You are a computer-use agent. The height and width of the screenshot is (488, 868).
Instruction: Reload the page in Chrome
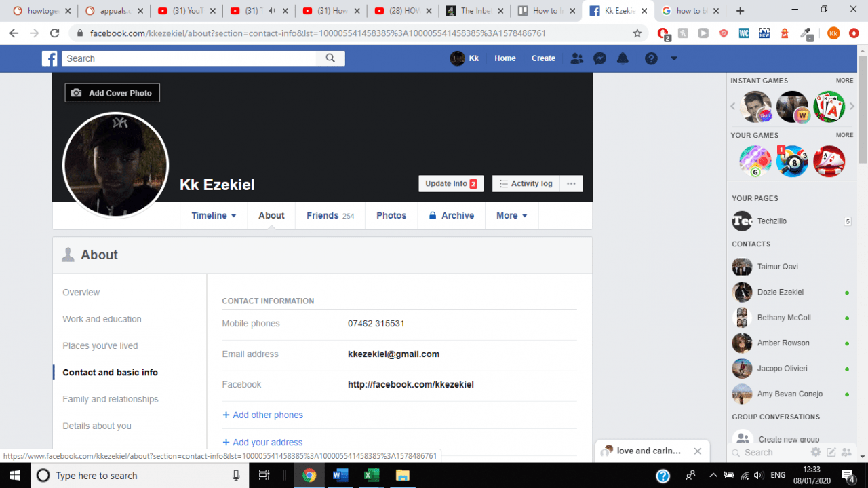point(55,33)
